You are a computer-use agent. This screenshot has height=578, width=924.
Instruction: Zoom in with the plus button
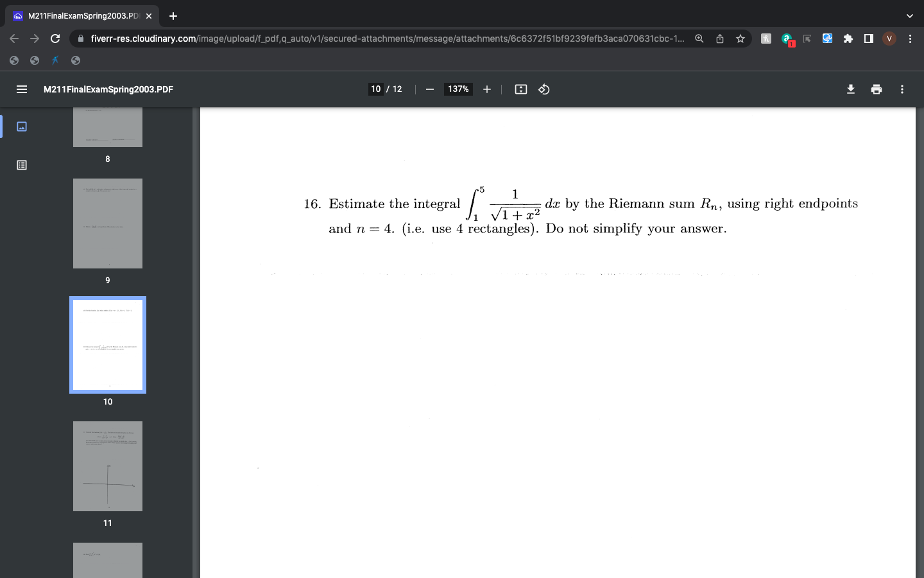tap(487, 89)
